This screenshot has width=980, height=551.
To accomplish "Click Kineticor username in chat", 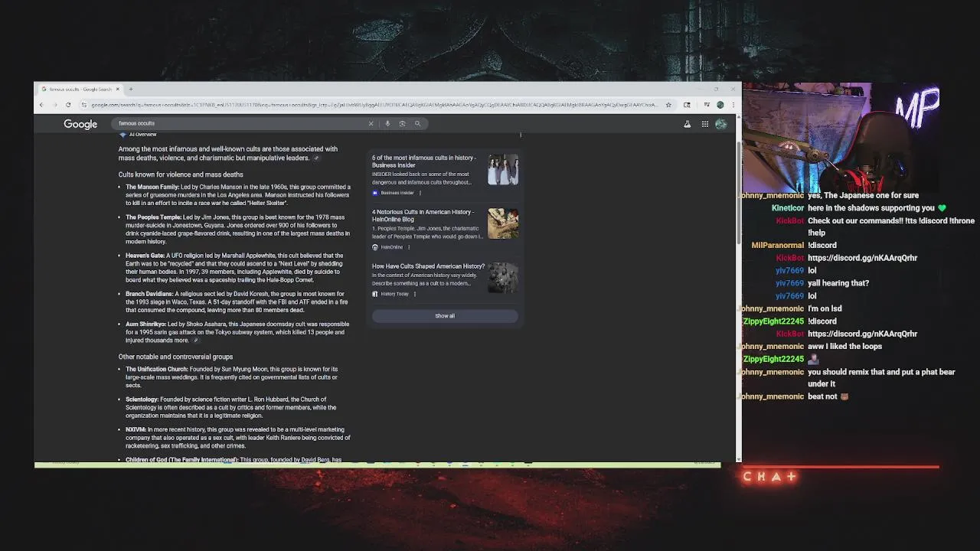I will point(788,208).
